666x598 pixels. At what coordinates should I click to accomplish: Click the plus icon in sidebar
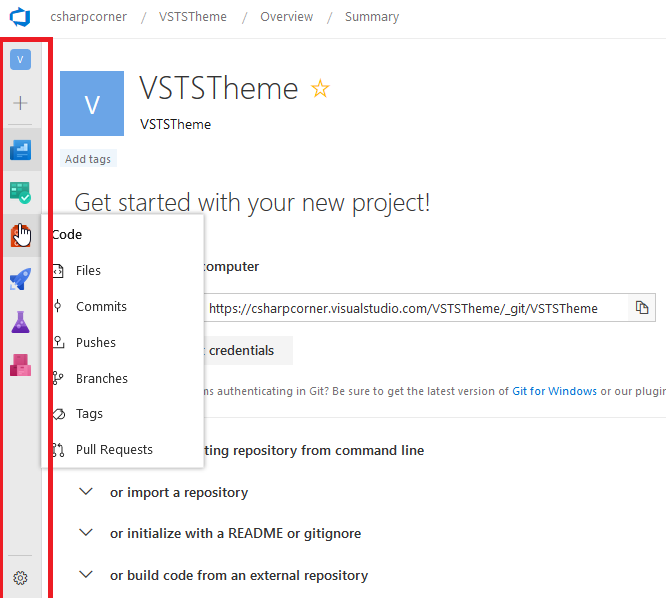[x=21, y=103]
